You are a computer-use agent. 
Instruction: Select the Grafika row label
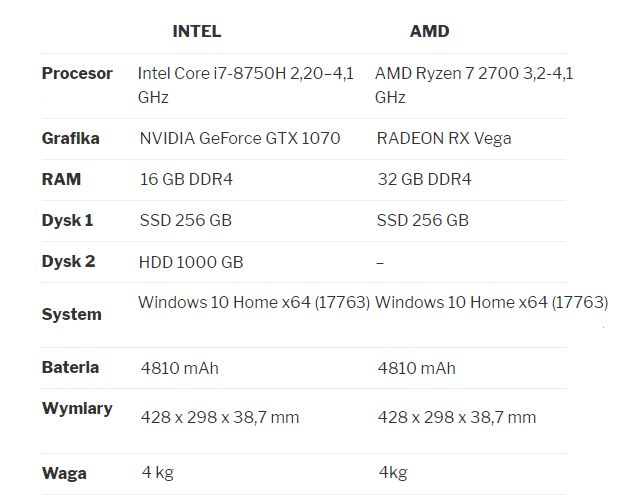[x=70, y=138]
